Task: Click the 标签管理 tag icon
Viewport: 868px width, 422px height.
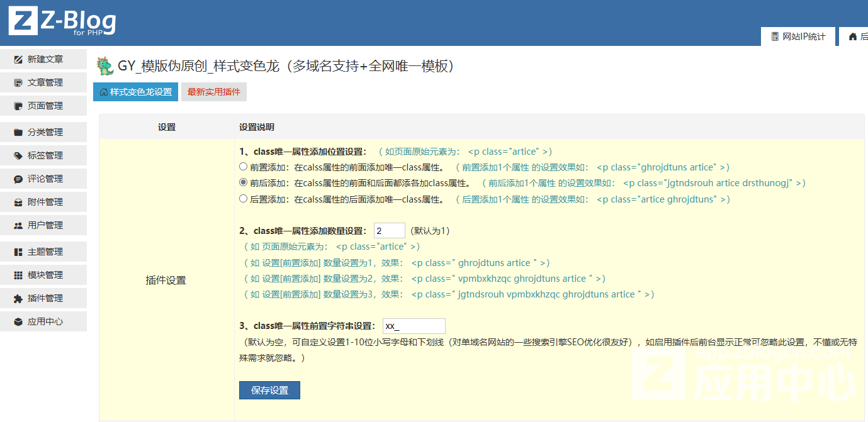Action: (x=18, y=156)
